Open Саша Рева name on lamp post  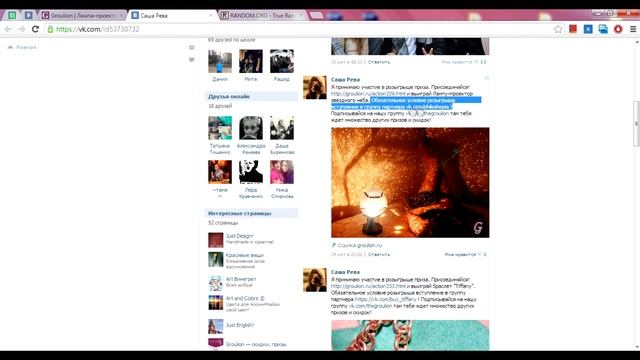coord(345,80)
